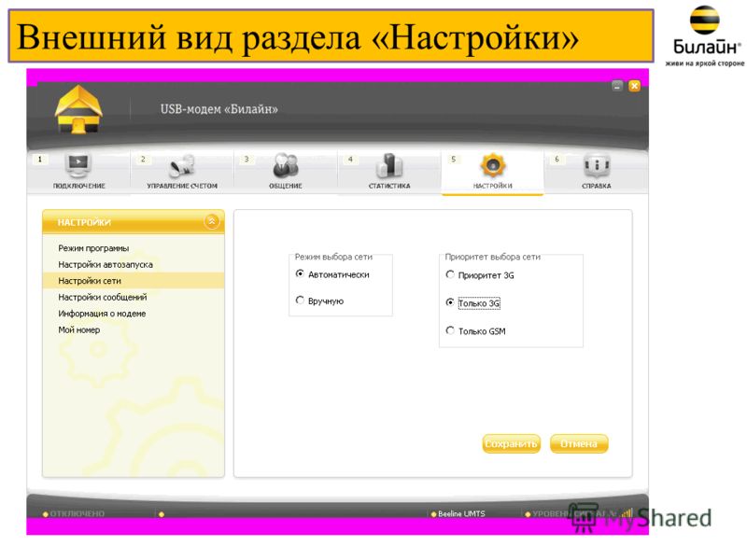Select Настройки автозапуска in sidebar
Viewport: 747px width, 560px height.
click(106, 264)
